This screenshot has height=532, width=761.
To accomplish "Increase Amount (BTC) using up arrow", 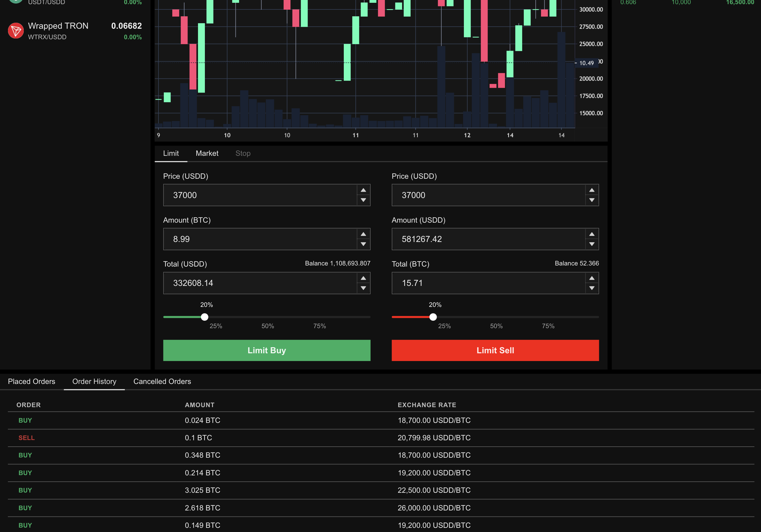I will tap(363, 234).
